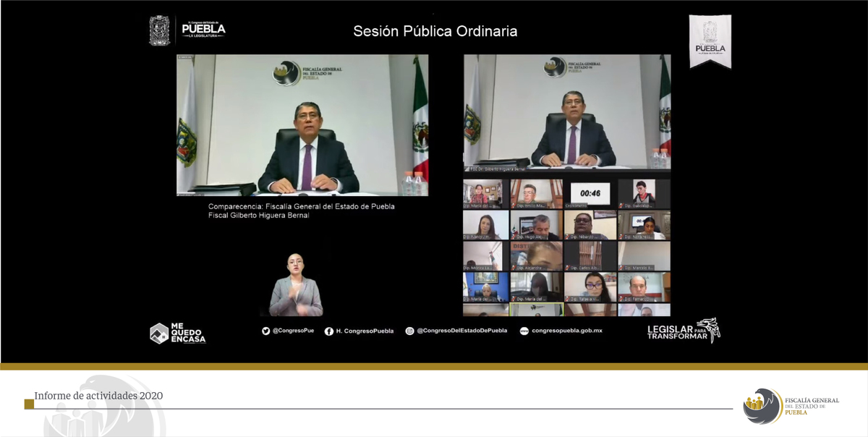The width and height of the screenshot is (868, 437).
Task: Select the Dip. Hugo Alej participant tile
Action: coord(536,225)
